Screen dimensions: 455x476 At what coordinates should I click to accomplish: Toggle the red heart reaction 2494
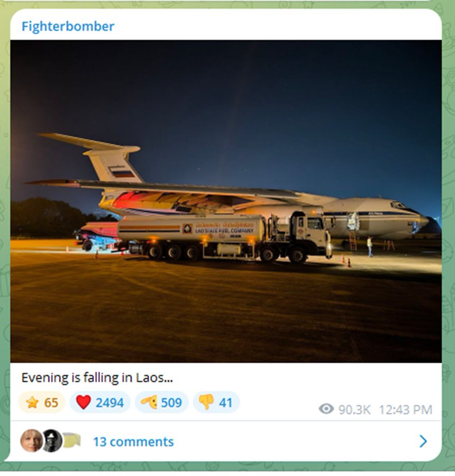click(x=100, y=402)
